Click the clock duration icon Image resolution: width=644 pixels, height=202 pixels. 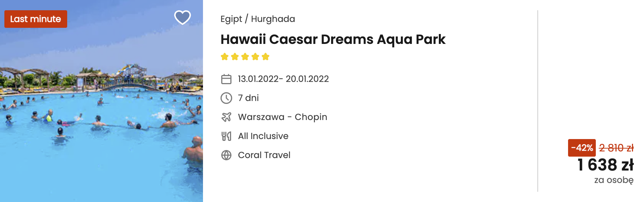point(226,98)
